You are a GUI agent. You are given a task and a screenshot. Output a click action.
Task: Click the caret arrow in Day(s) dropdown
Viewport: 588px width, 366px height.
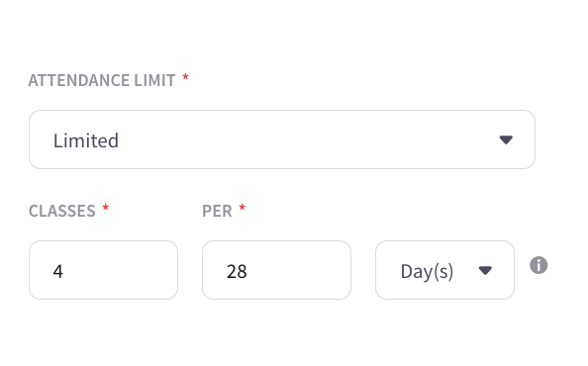click(x=485, y=270)
